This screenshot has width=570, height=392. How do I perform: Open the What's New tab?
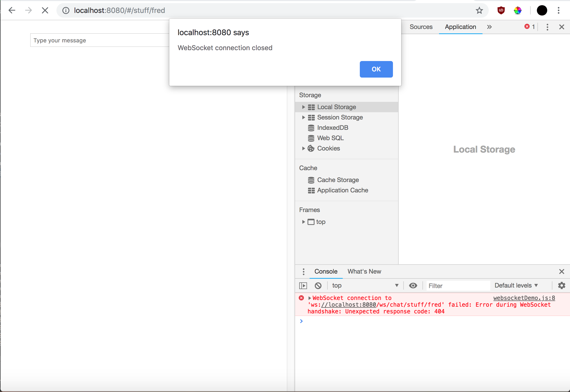coord(364,271)
